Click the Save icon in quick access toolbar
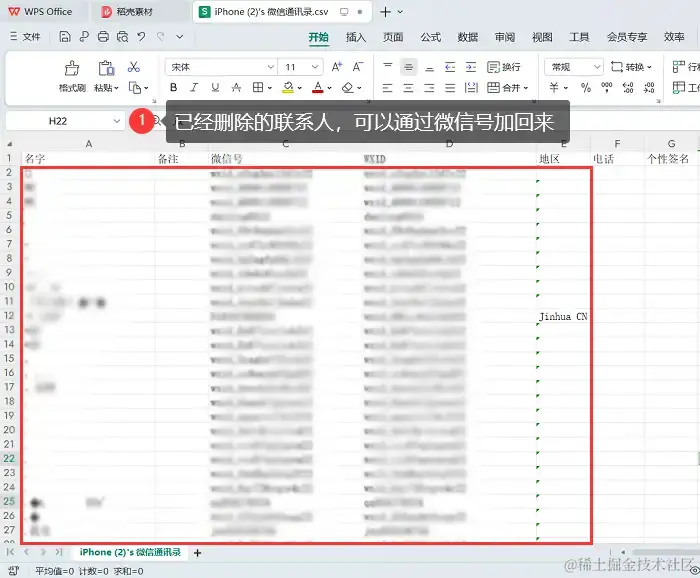The image size is (700, 578). pyautogui.click(x=65, y=37)
